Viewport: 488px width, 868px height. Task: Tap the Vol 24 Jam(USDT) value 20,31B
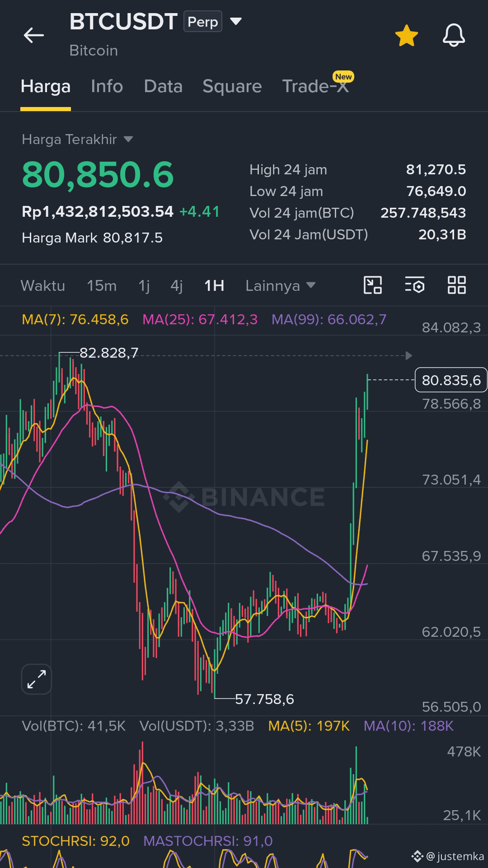click(x=442, y=235)
